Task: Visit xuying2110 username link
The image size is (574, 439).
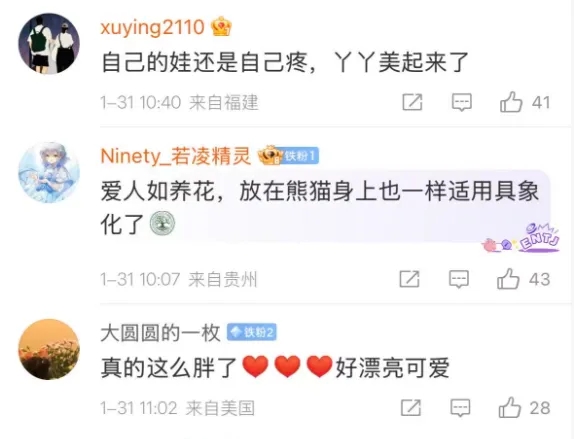Action: coord(152,27)
